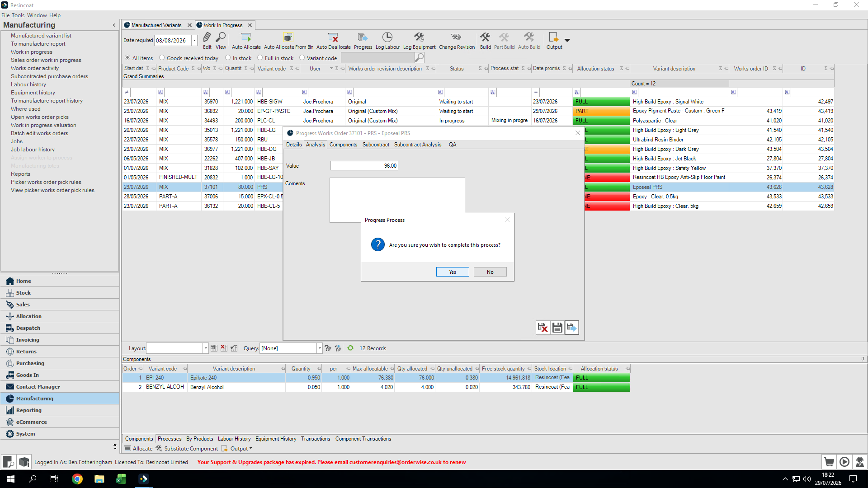The width and height of the screenshot is (868, 488).
Task: Expand the Output dropdown in Components bar
Action: click(250, 449)
